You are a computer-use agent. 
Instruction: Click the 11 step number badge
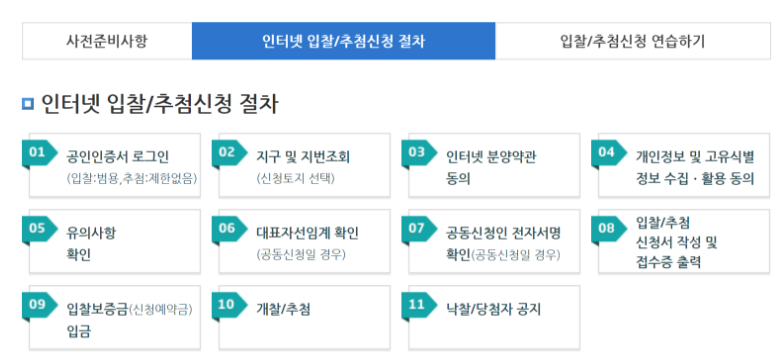[x=419, y=304]
